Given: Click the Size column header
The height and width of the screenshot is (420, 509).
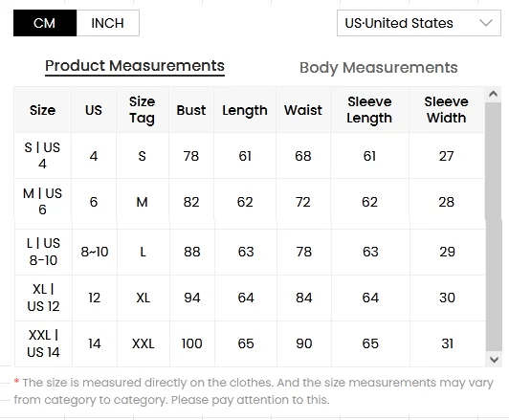Looking at the screenshot, I should click(42, 110).
